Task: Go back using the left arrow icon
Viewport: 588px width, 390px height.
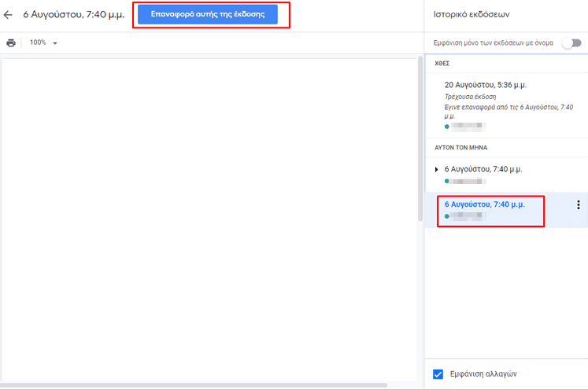Action: [8, 15]
